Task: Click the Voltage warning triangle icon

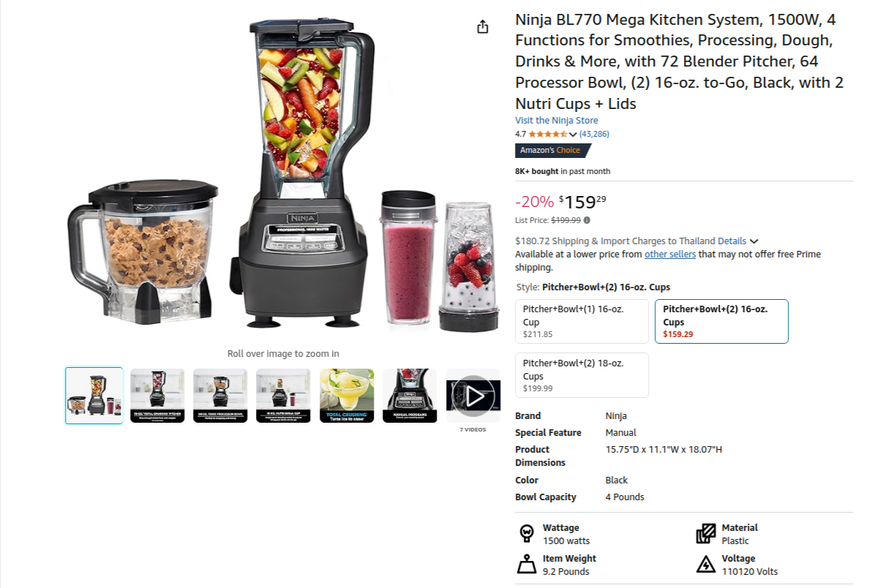Action: (705, 564)
